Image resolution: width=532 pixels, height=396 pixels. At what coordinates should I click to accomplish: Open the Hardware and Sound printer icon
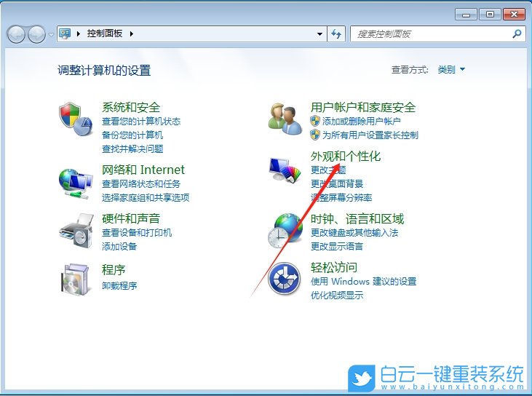pyautogui.click(x=76, y=231)
